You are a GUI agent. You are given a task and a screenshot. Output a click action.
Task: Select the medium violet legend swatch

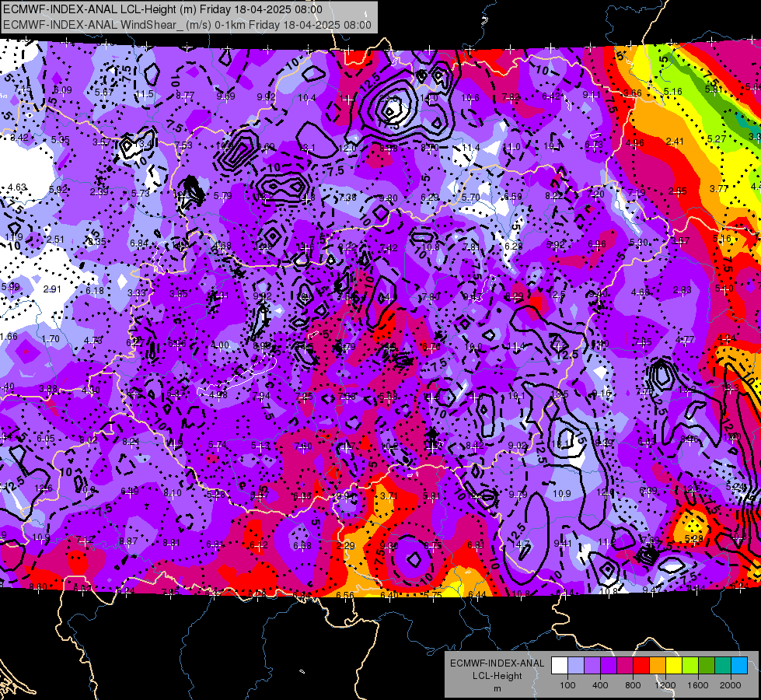592,666
